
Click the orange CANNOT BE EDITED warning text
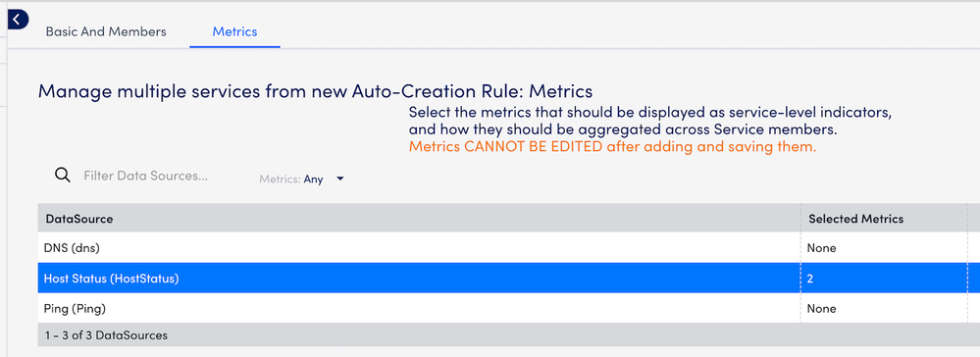click(612, 148)
